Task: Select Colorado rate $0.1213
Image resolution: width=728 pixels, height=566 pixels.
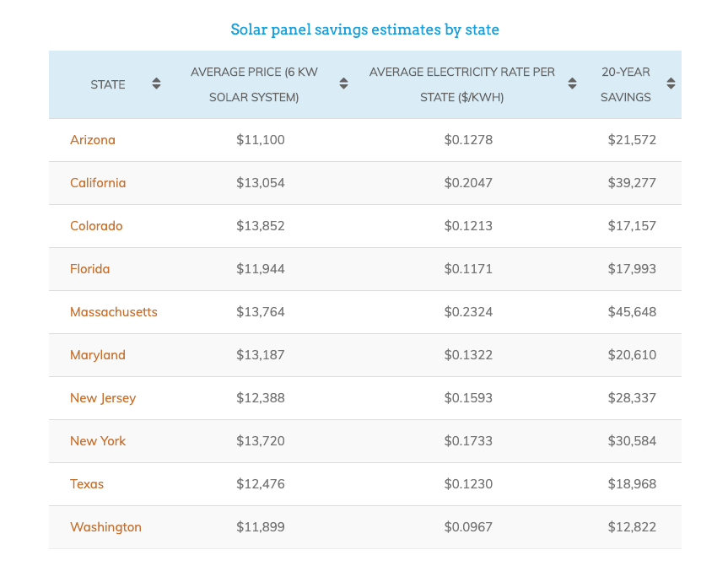Action: tap(468, 226)
